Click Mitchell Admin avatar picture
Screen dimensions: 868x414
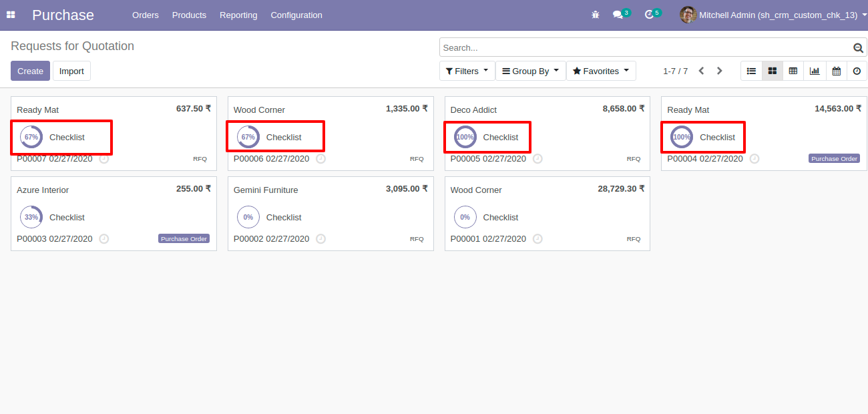coord(688,15)
